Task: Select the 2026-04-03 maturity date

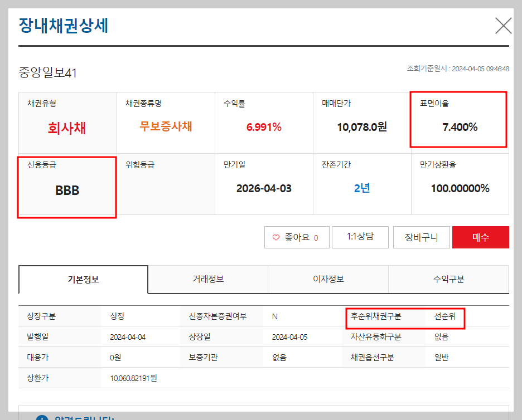Action: (264, 188)
